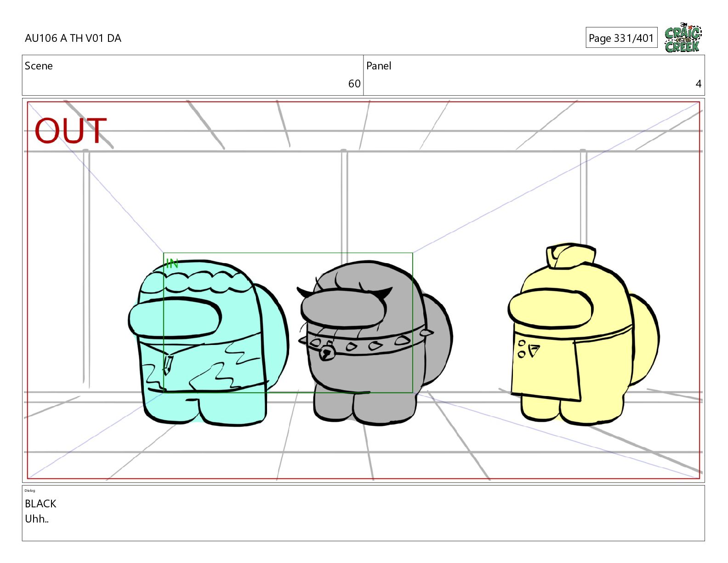Click the BLACK character name in dialog
728x563 pixels.
click(x=40, y=504)
